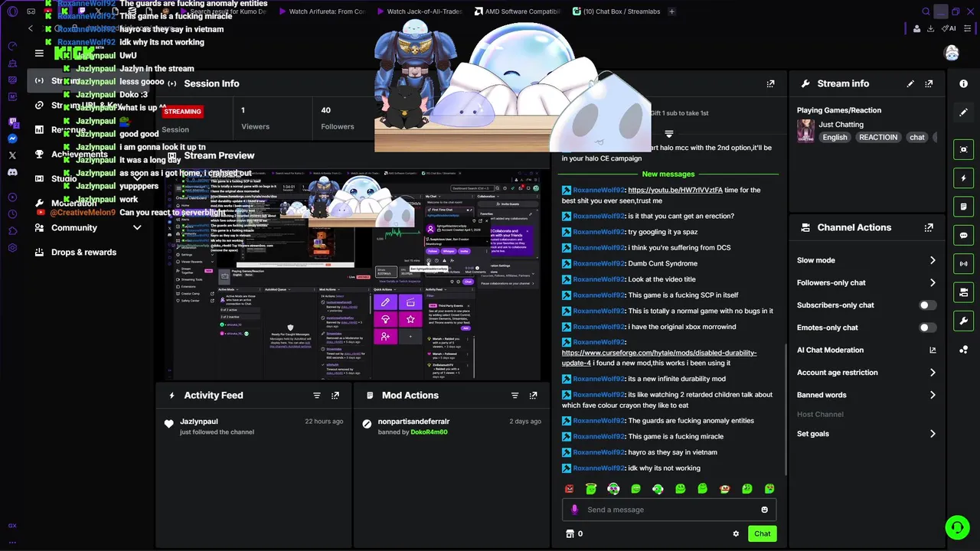Screen dimensions: 980x551
Task: Open Opera sidebar settings gear
Action: pos(12,248)
